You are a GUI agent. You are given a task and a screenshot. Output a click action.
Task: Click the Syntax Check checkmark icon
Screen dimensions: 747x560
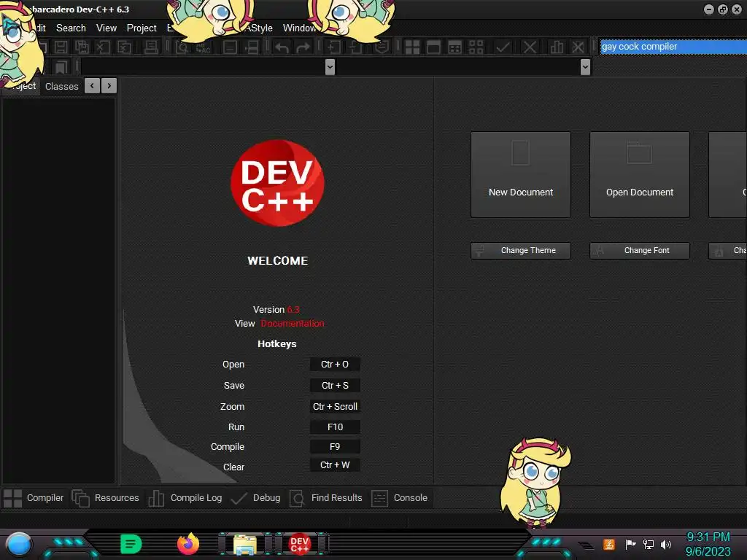(x=503, y=47)
